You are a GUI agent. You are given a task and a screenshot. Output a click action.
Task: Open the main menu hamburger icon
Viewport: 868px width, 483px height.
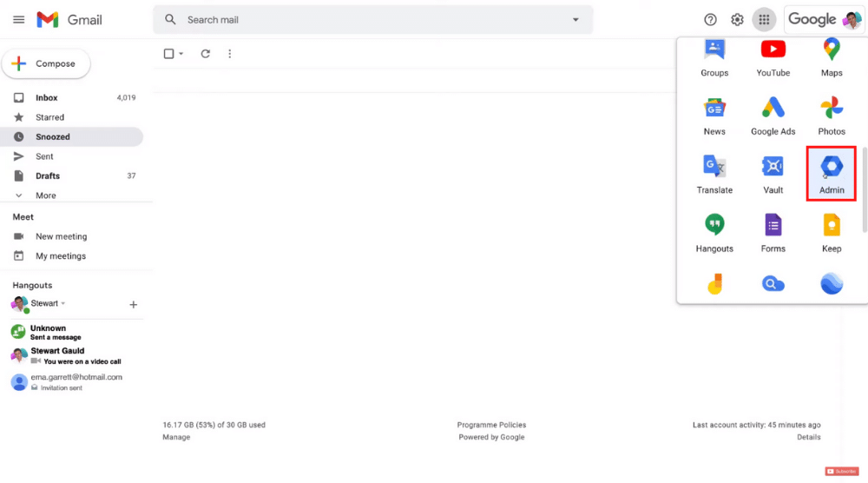[x=19, y=20]
